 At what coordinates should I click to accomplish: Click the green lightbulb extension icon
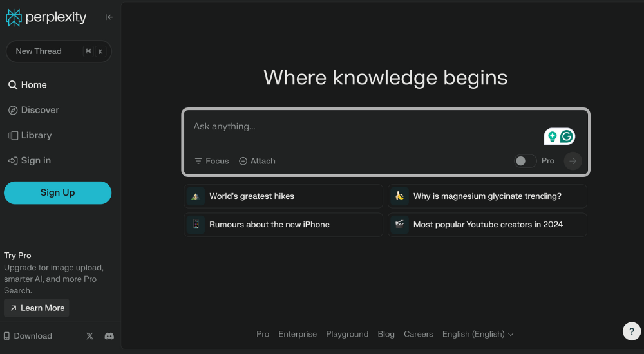tap(553, 136)
